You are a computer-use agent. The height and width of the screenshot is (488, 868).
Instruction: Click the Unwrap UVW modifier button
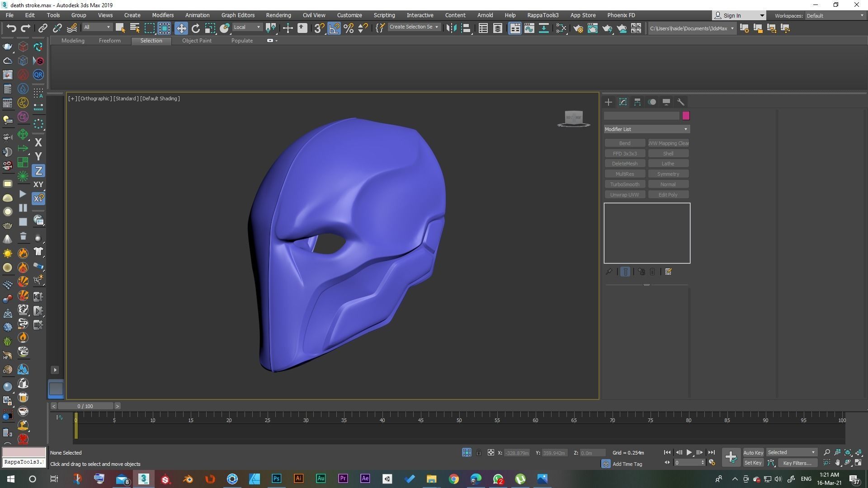pyautogui.click(x=625, y=195)
